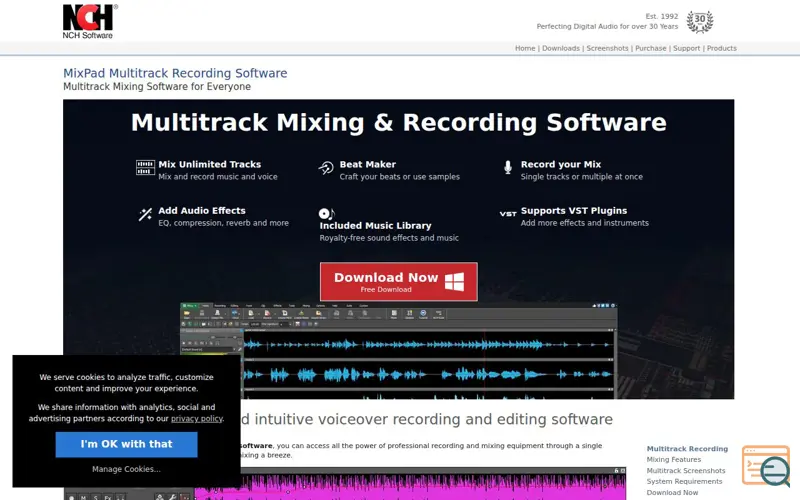Click the VST plugins icon
This screenshot has width=800, height=500.
508,214
